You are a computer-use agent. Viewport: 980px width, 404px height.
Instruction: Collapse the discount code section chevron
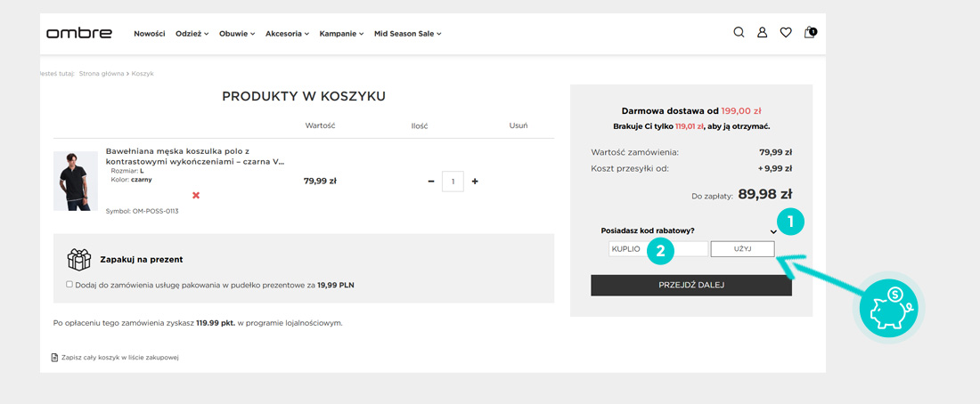pos(773,231)
